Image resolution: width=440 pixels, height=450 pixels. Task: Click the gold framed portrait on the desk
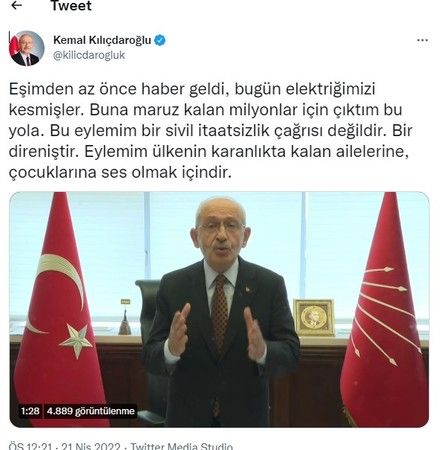314,317
